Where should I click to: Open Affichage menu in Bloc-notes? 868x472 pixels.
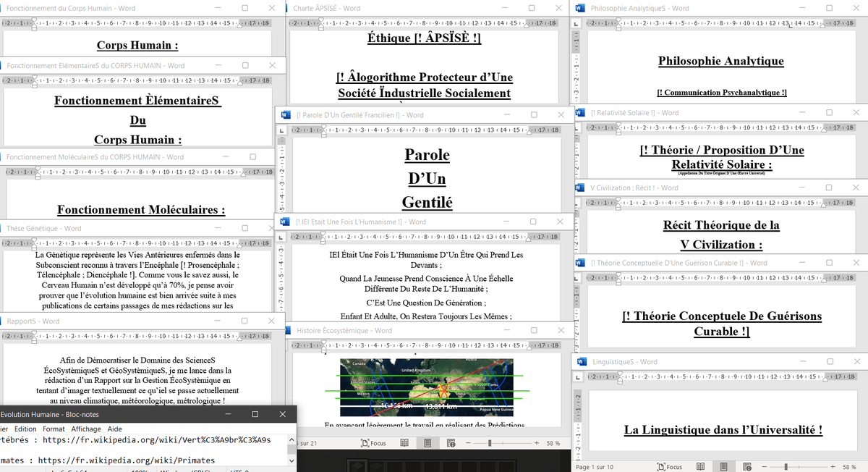(x=86, y=429)
